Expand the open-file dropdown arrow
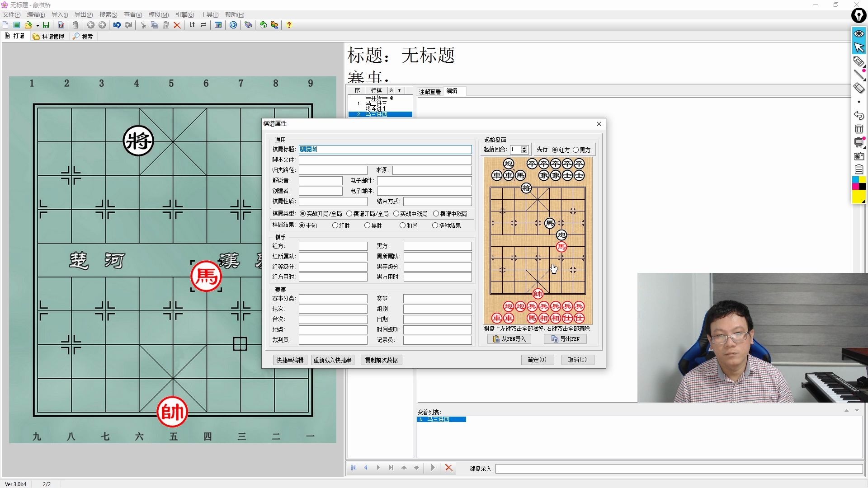The height and width of the screenshot is (488, 868). [38, 26]
